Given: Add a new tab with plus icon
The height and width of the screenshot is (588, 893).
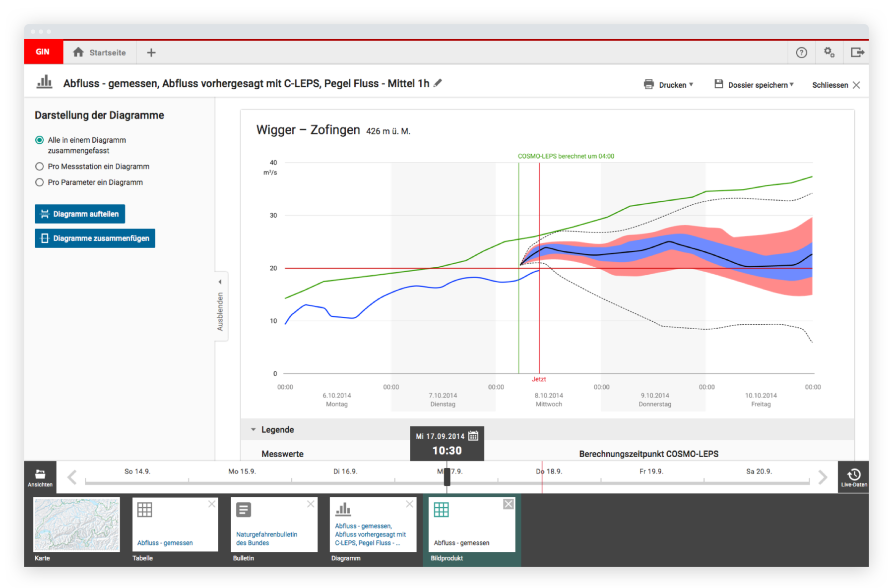Looking at the screenshot, I should click(x=151, y=52).
